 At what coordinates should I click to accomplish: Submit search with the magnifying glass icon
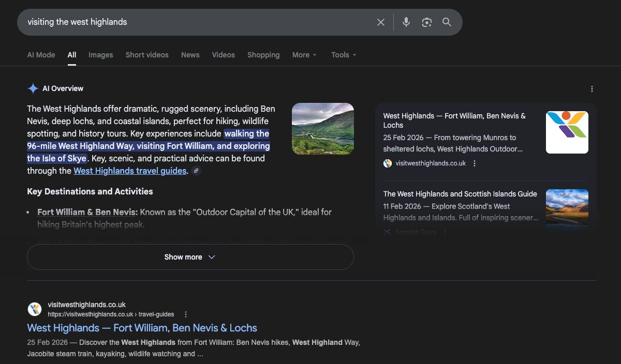[447, 22]
